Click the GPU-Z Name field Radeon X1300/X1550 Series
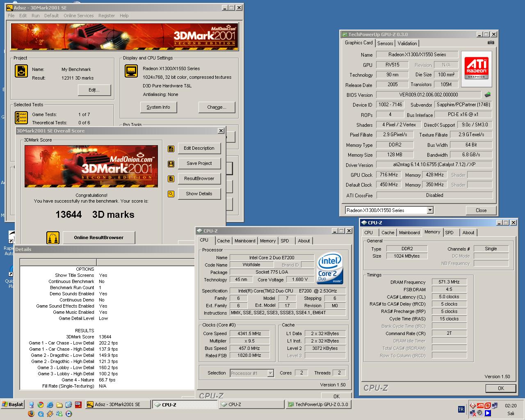This screenshot has width=525, height=420. (x=417, y=55)
